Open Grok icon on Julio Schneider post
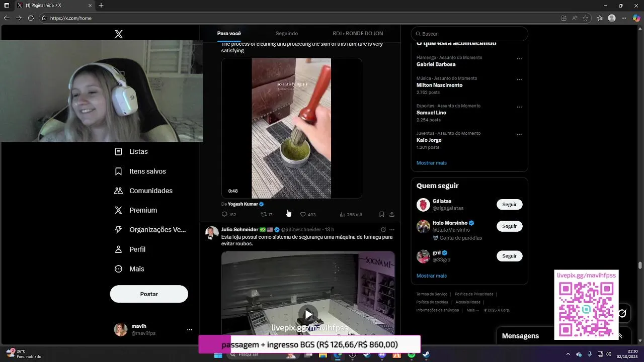This screenshot has width=644, height=362. [x=383, y=230]
